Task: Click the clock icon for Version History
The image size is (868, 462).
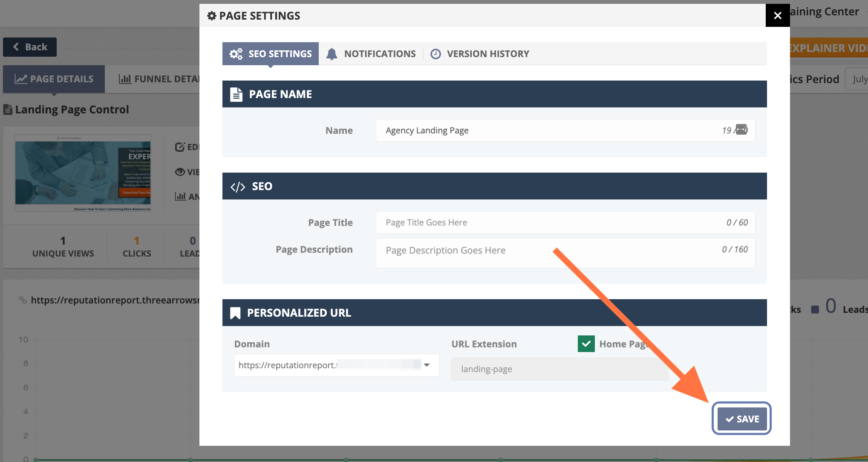Action: (435, 54)
